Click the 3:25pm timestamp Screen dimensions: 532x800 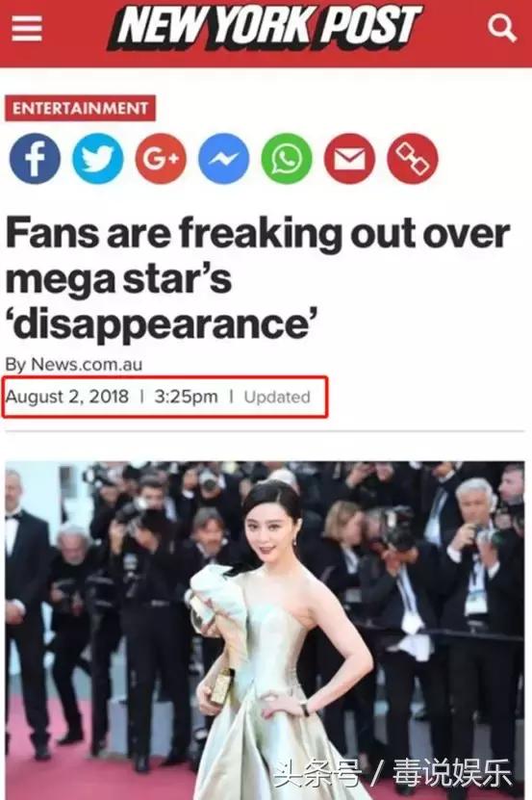point(187,397)
